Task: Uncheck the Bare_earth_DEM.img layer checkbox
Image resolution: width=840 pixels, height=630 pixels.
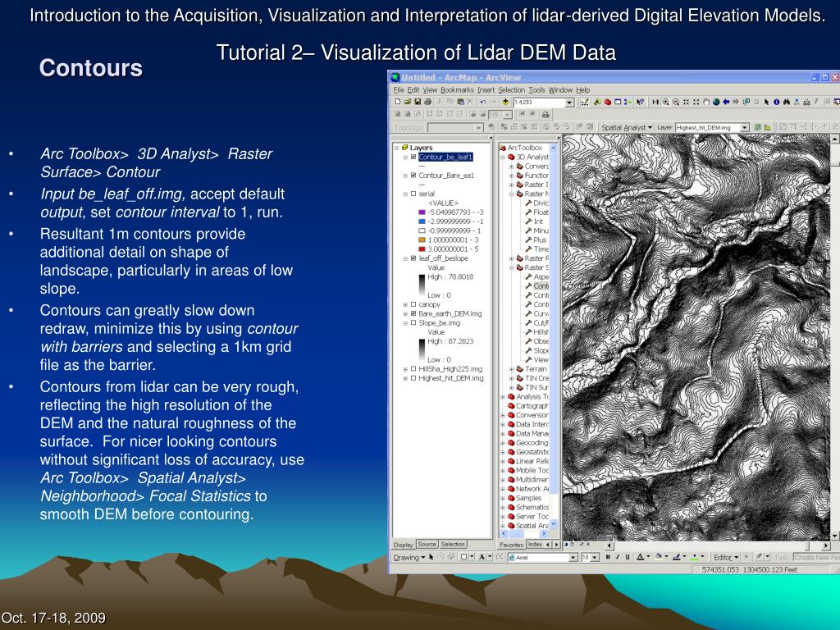Action: [x=413, y=313]
